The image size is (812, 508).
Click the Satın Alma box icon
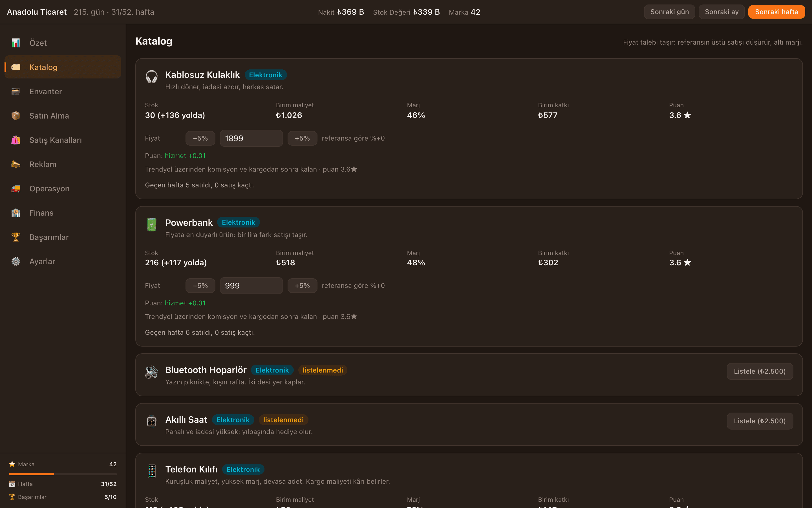pos(16,116)
